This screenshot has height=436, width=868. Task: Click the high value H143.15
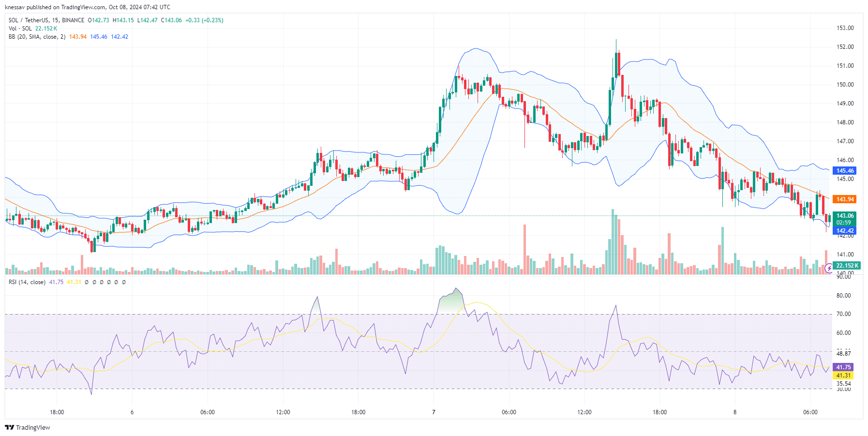coord(123,20)
